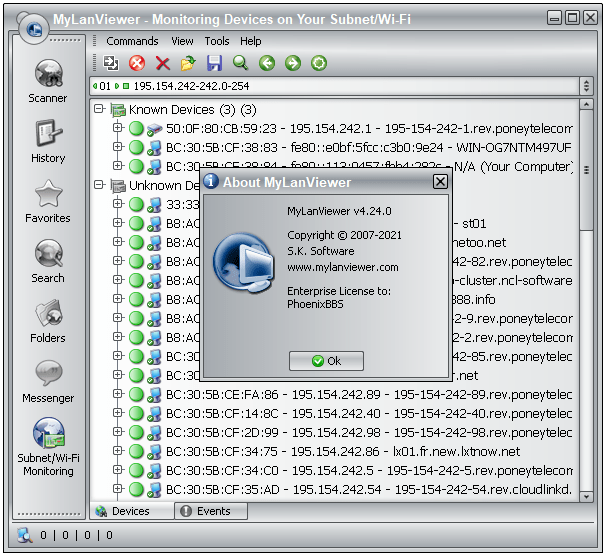Click the status bar search icon

[x=25, y=535]
